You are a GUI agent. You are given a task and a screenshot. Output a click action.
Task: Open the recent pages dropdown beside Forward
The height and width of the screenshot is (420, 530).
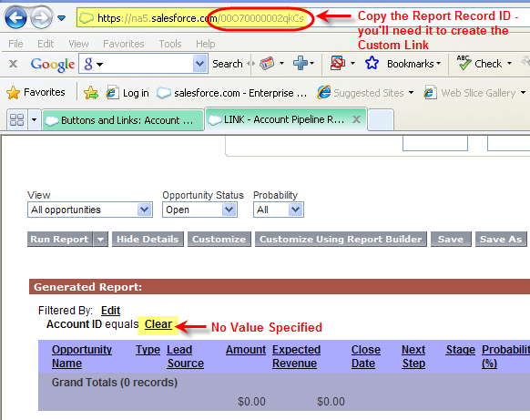[x=62, y=17]
